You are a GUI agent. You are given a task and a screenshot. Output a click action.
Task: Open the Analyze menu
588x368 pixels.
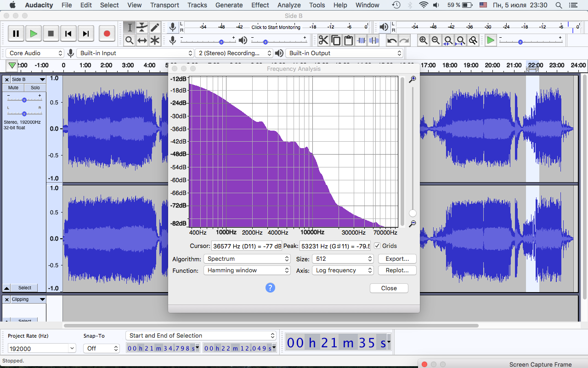pos(289,5)
